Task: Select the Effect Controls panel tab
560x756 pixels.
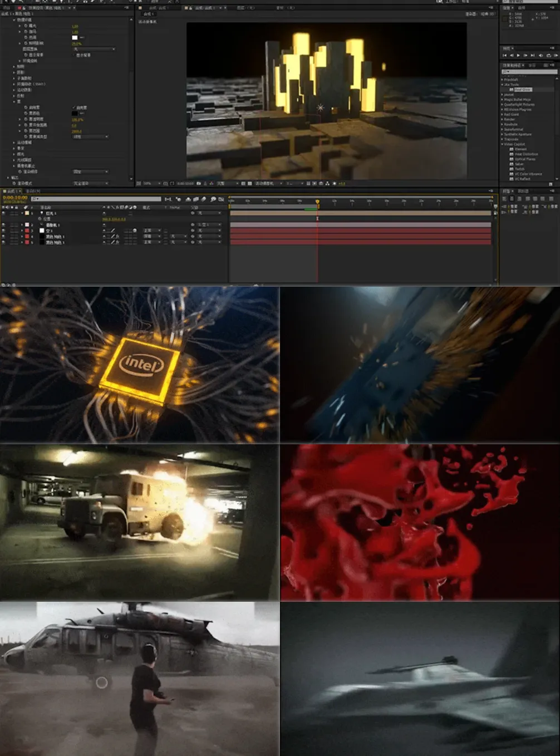Action: [47, 8]
